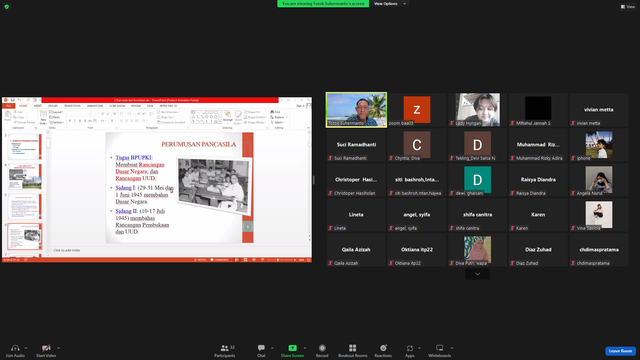Open Breakout Rooms
This screenshot has height=360, width=640.
353,350
